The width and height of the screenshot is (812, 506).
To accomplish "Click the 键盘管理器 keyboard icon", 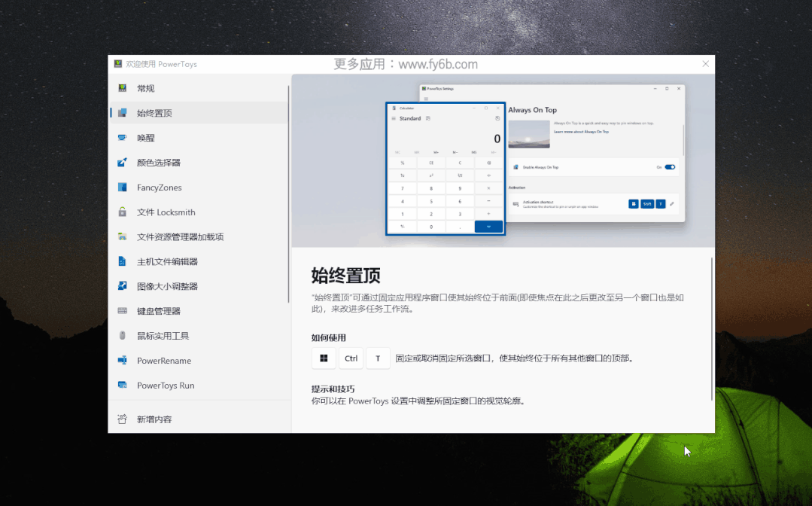I will 122,311.
